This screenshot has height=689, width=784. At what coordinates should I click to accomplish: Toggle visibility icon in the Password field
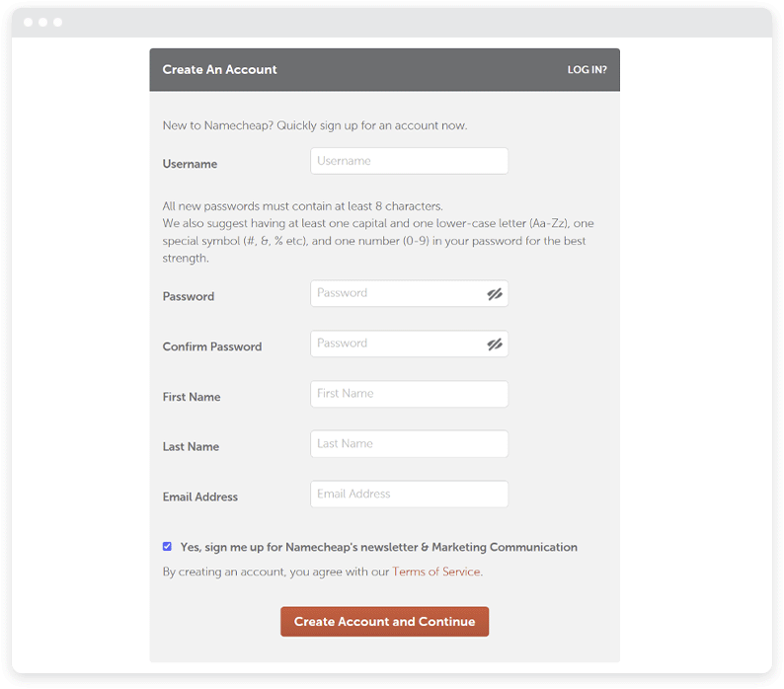[x=495, y=294]
